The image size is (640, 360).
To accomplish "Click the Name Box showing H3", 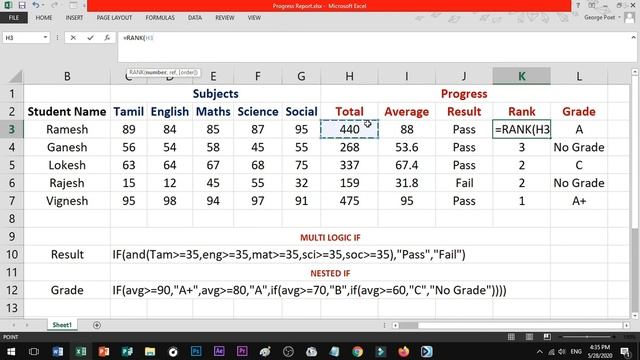I will pos(22,38).
